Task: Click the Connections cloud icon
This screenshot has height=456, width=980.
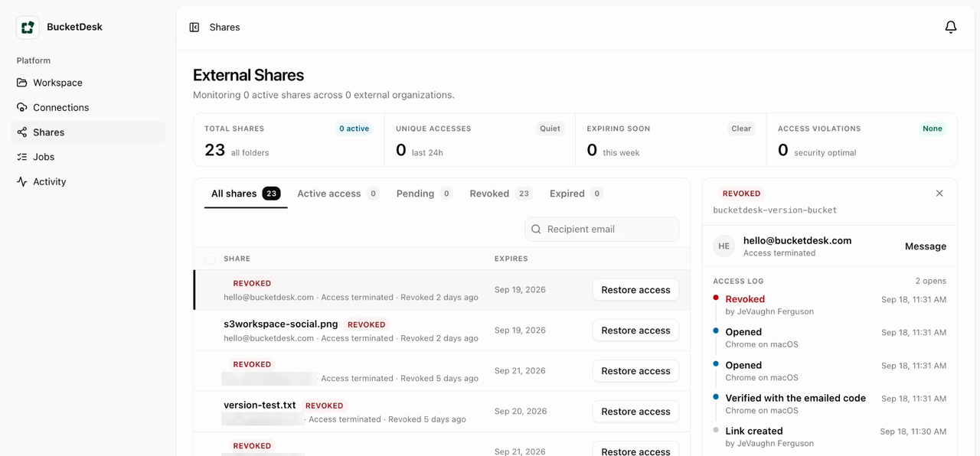Action: point(22,107)
